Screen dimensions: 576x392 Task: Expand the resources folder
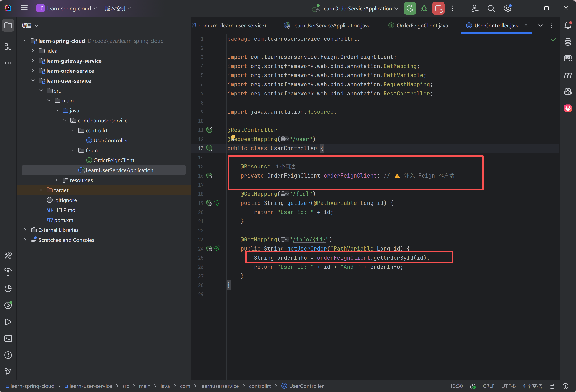56,180
